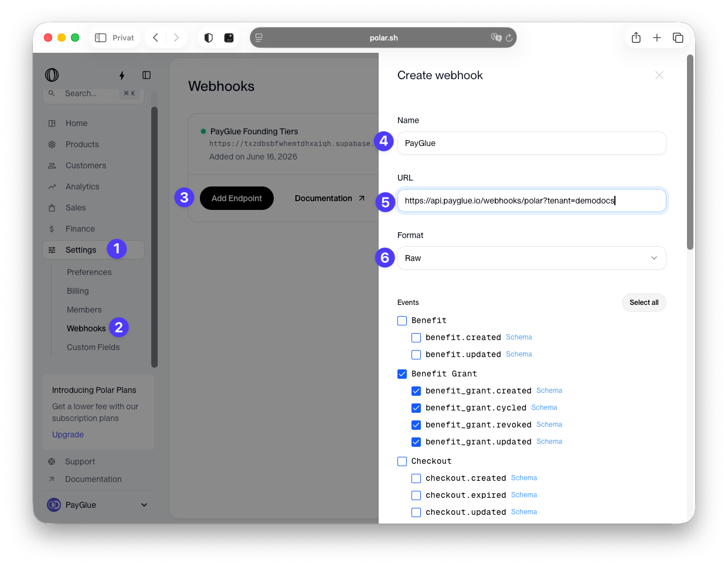The height and width of the screenshot is (567, 728).
Task: Click the Home grid icon
Action: (x=52, y=123)
